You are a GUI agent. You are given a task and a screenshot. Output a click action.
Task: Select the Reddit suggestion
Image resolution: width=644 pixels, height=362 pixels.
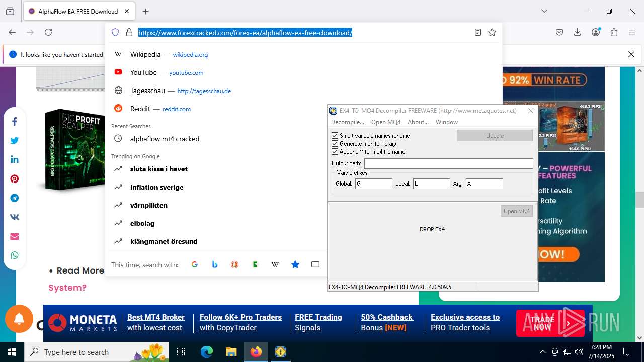(x=303, y=109)
